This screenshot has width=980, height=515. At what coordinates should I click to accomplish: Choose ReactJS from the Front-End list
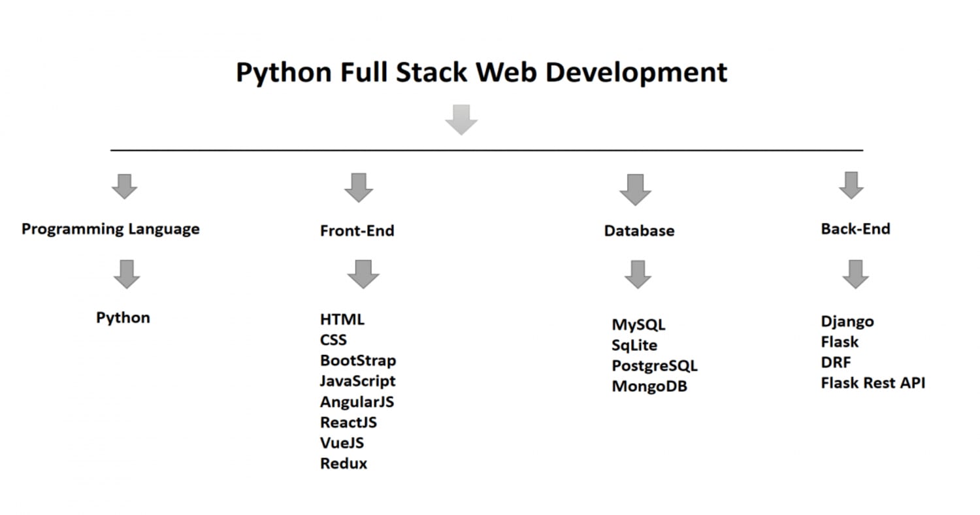click(348, 422)
